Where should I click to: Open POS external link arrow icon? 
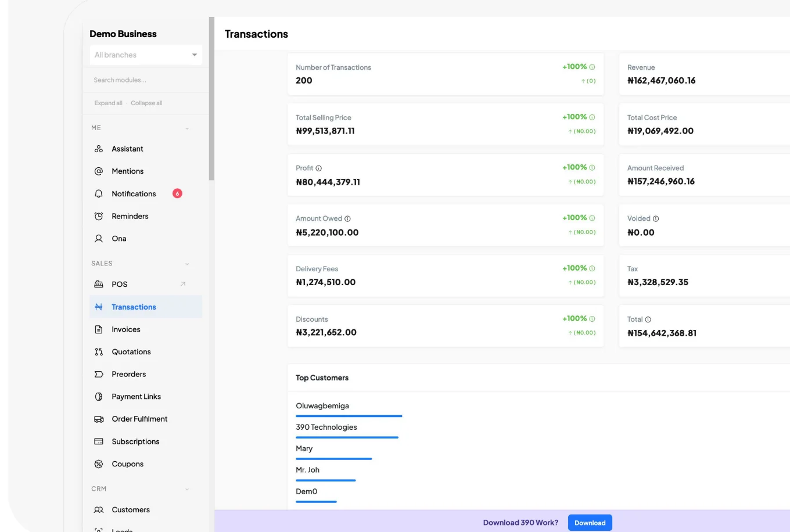click(182, 284)
